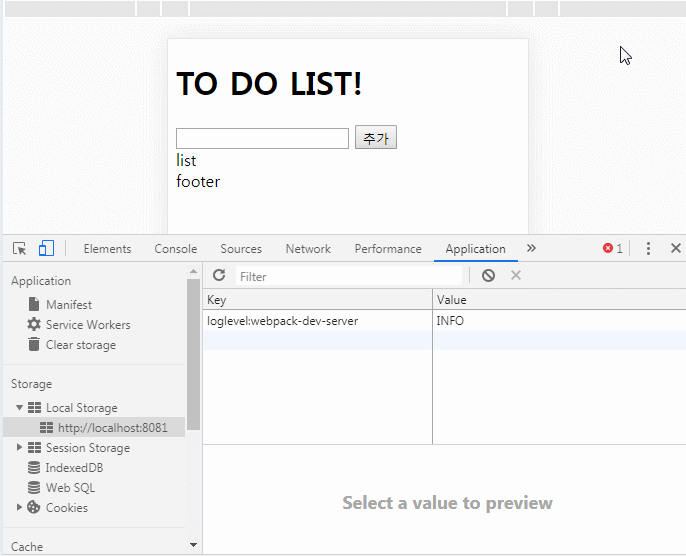
Task: Open the Elements tab
Action: click(107, 249)
